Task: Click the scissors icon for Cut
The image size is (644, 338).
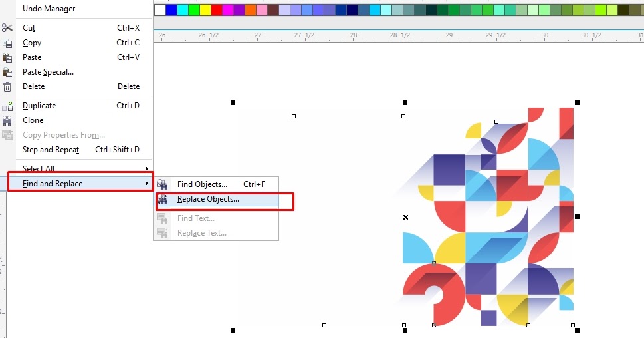Action: [7, 28]
